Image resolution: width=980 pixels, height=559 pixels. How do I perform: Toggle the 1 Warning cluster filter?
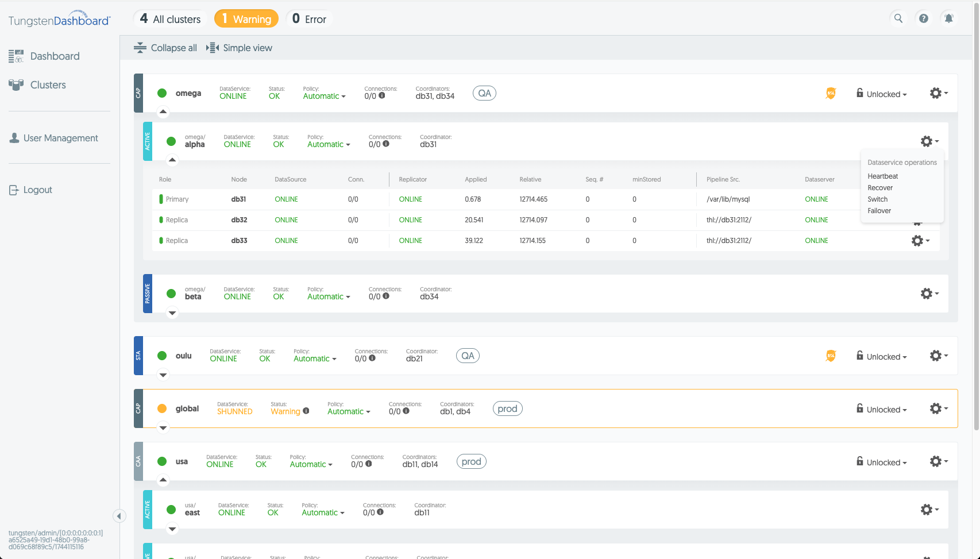(246, 18)
